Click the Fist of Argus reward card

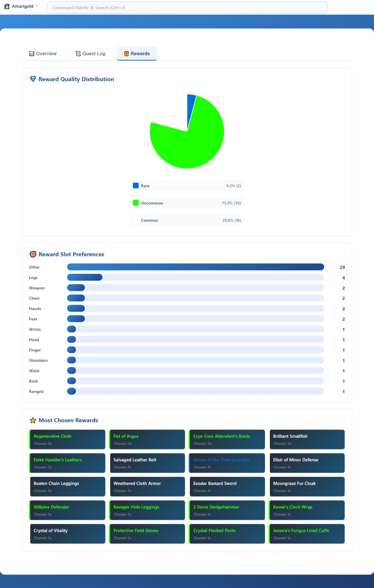coord(147,440)
